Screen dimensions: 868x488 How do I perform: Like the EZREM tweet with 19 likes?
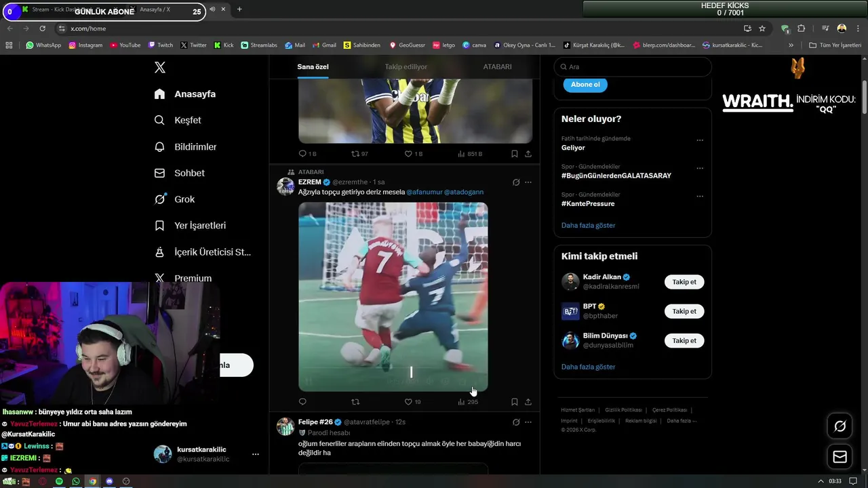(x=412, y=402)
